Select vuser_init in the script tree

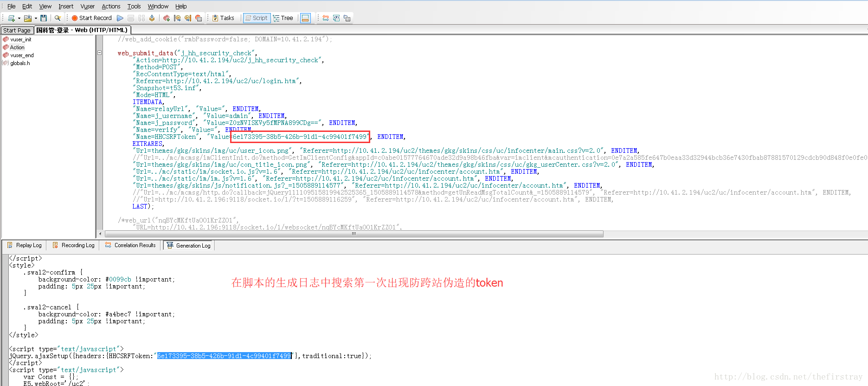click(20, 39)
